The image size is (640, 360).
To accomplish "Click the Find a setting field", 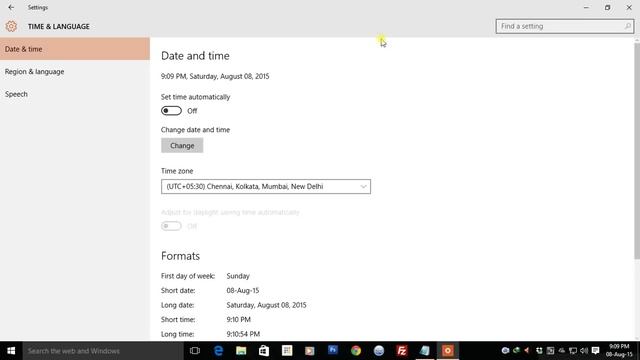I will pos(564,26).
